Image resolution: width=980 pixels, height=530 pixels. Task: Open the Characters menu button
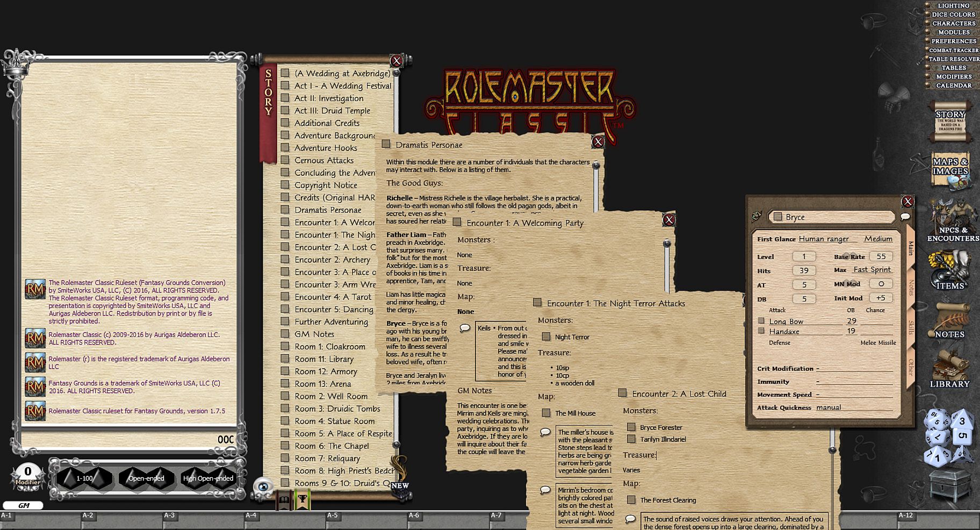coord(954,23)
